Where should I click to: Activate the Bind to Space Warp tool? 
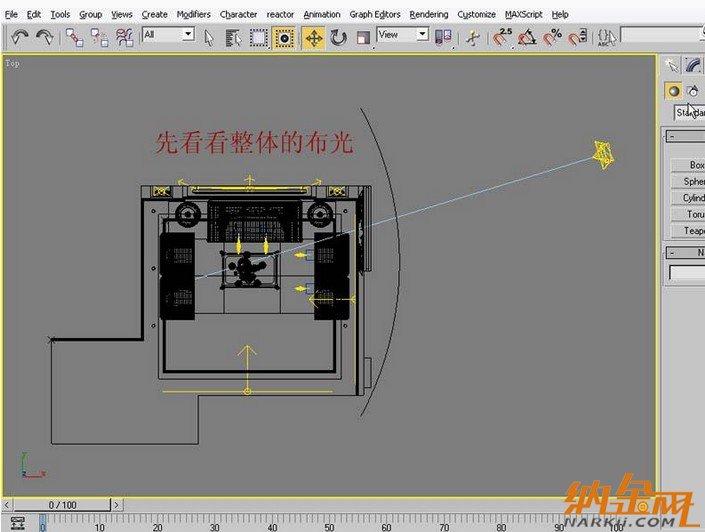pyautogui.click(x=124, y=37)
